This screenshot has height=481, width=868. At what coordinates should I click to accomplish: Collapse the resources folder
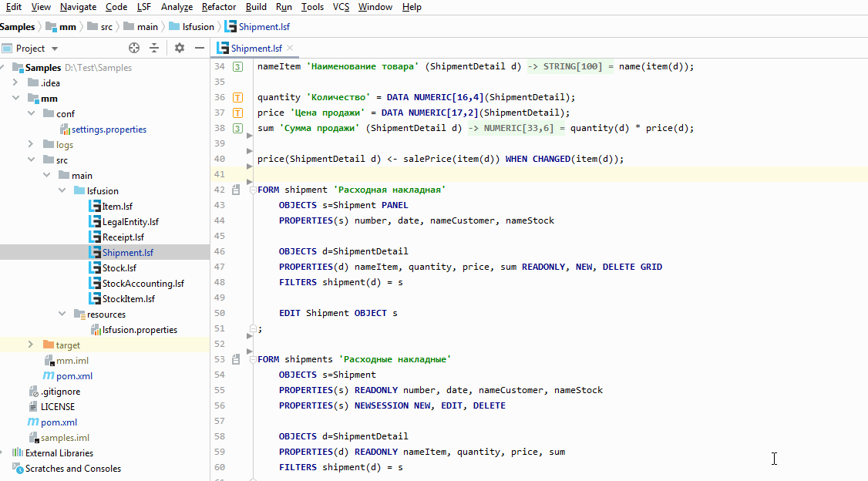click(x=62, y=314)
